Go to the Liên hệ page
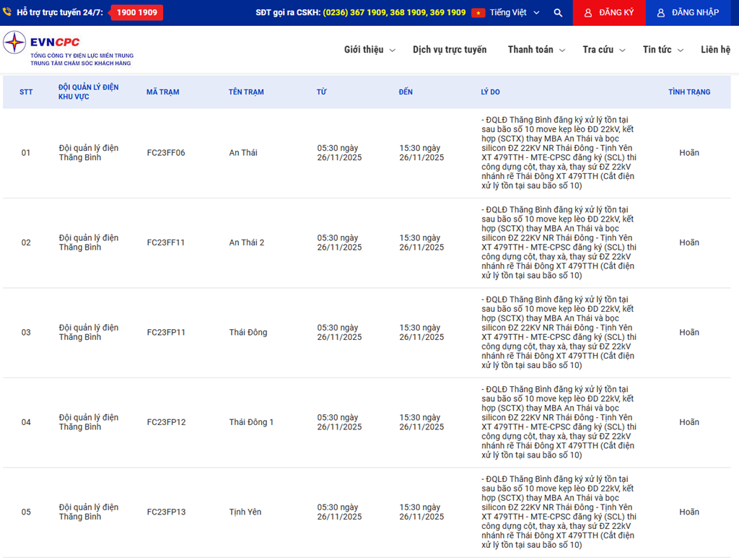Image resolution: width=739 pixels, height=560 pixels. coord(715,50)
